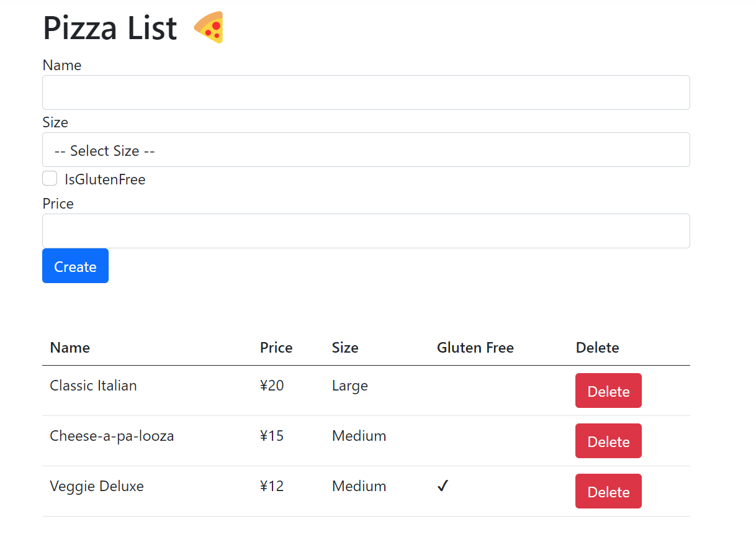Click the IsGlutenFree label text
Screen dimensions: 756x542
pos(105,179)
